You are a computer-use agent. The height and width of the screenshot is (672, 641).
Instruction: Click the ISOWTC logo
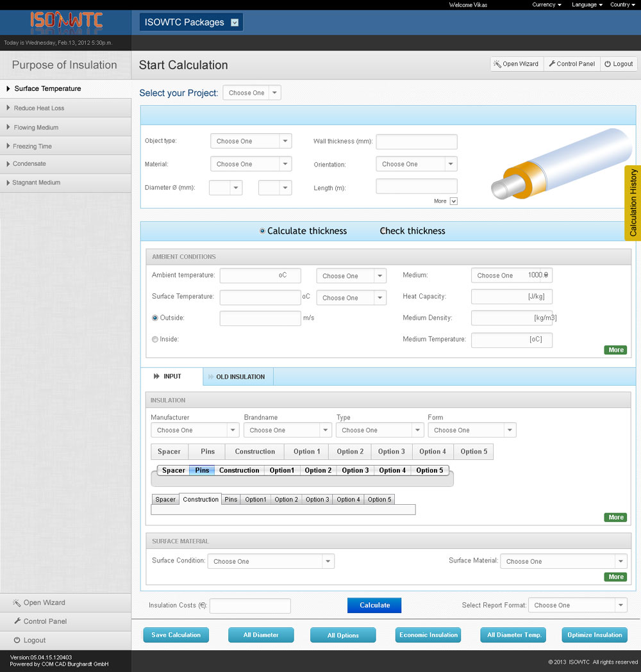(x=66, y=21)
